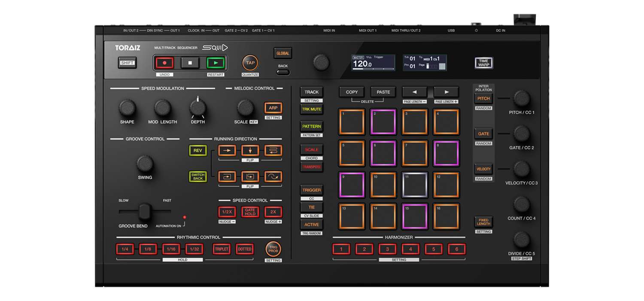Toggle PITCH interpolation button

point(483,98)
